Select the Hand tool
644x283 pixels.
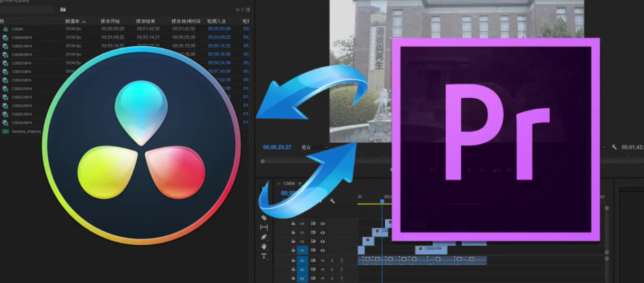[264, 246]
